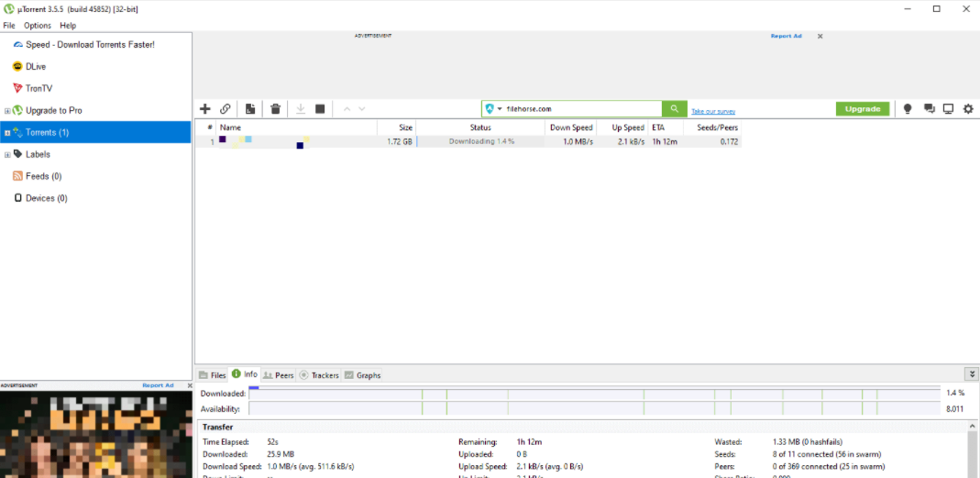Image resolution: width=980 pixels, height=478 pixels.
Task: Open the Help menu
Action: click(68, 26)
